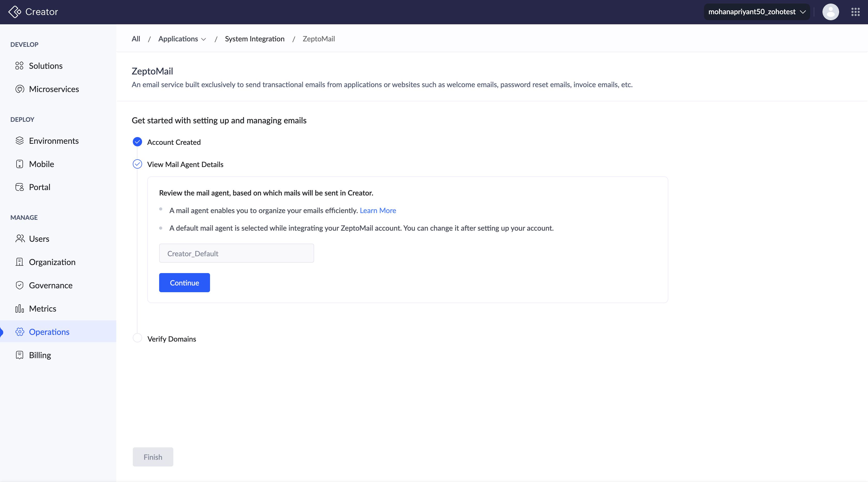
Task: Navigate to System Integration breadcrumb
Action: pos(254,39)
